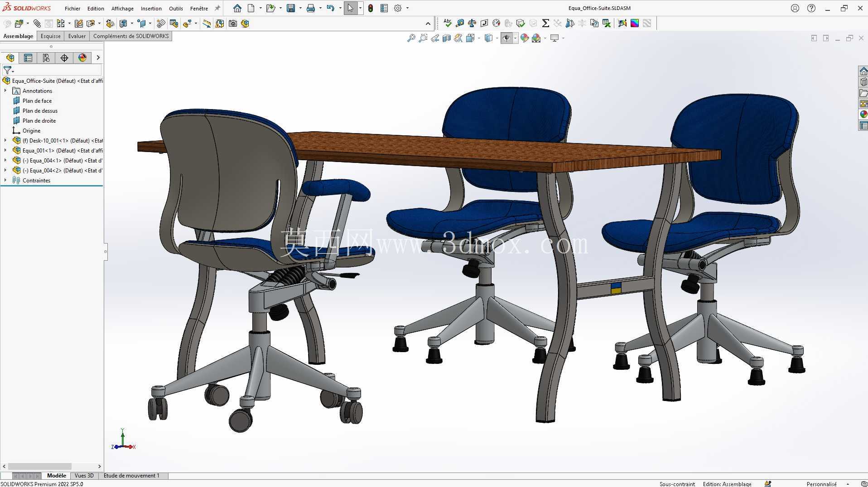Expand the Annotations tree node
The height and width of the screenshot is (487, 868).
click(5, 91)
